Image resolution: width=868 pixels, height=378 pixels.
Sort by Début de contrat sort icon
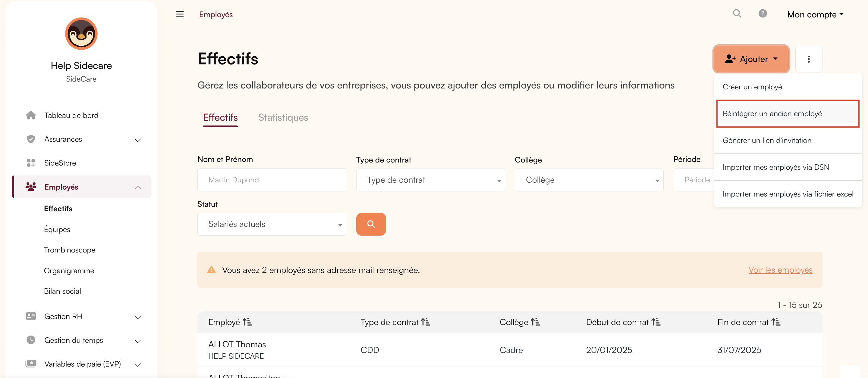pos(656,322)
